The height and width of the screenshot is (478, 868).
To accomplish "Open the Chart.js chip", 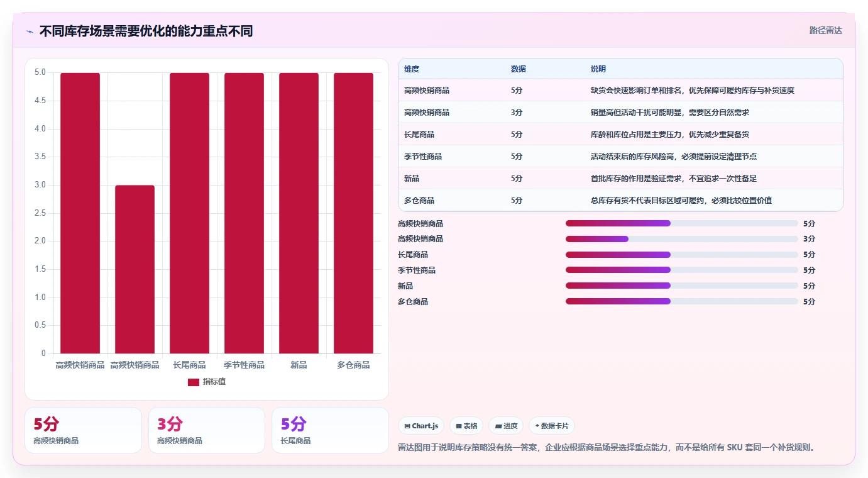I will 421,426.
